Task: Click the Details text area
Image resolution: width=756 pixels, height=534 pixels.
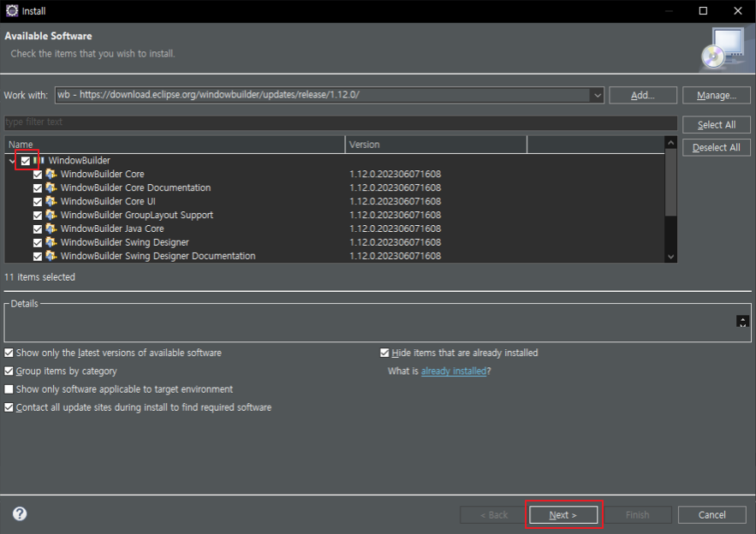Action: click(x=370, y=323)
